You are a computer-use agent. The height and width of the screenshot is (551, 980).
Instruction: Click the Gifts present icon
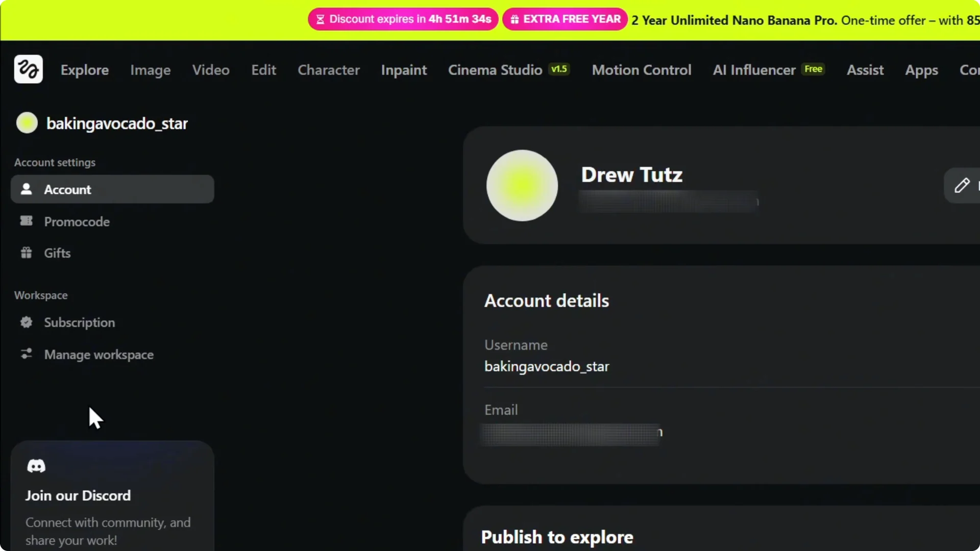(x=26, y=253)
